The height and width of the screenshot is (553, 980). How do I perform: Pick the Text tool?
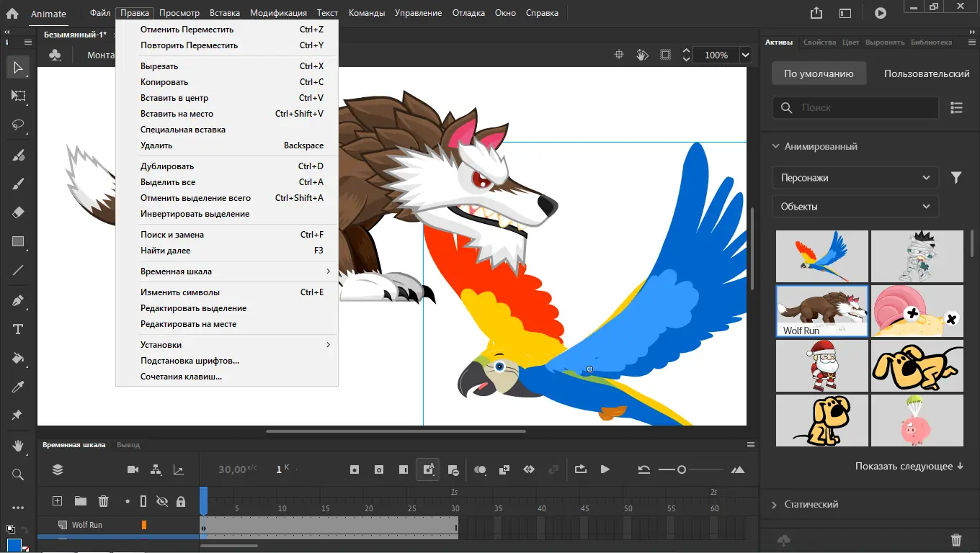point(18,329)
